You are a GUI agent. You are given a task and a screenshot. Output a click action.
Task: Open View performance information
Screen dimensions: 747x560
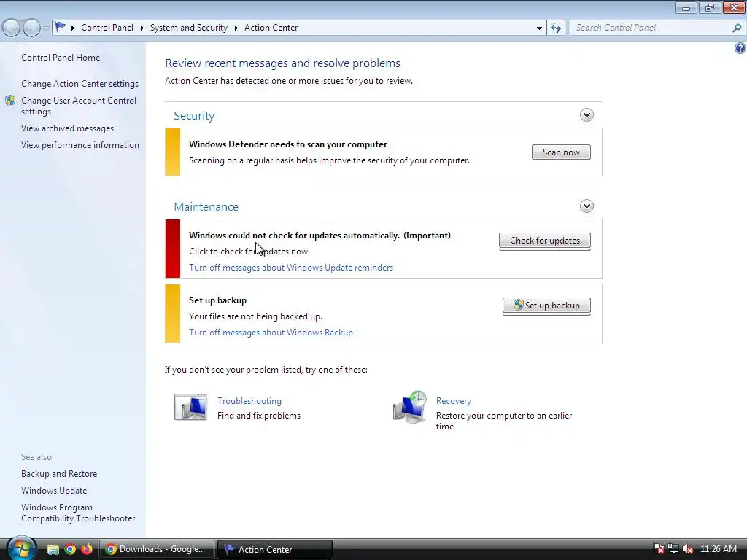(x=80, y=145)
